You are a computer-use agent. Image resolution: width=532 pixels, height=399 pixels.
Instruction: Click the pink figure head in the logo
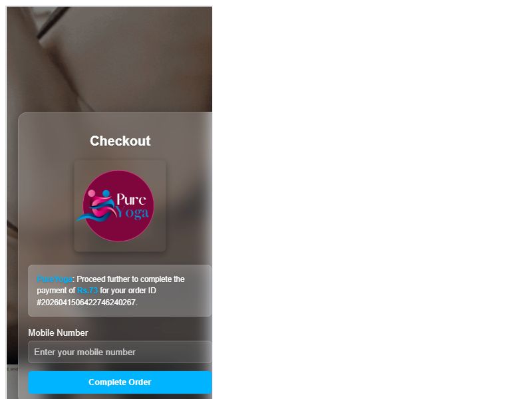(x=92, y=194)
